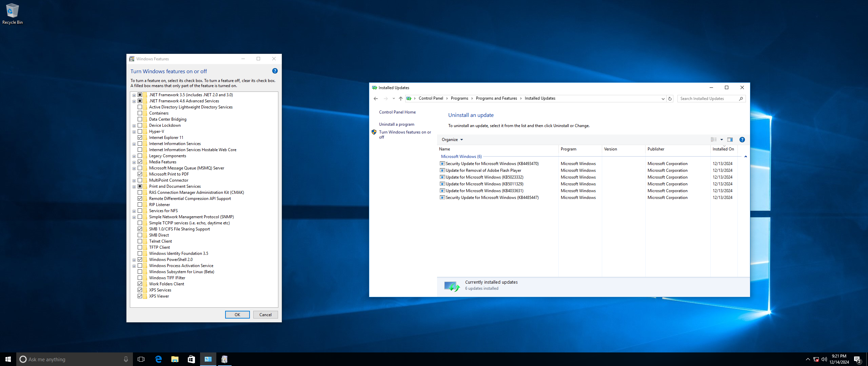Sort by Name column header

(498, 149)
